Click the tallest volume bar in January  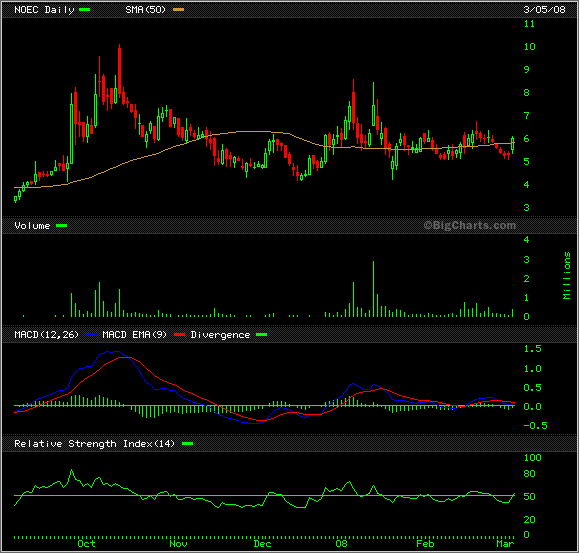[373, 289]
